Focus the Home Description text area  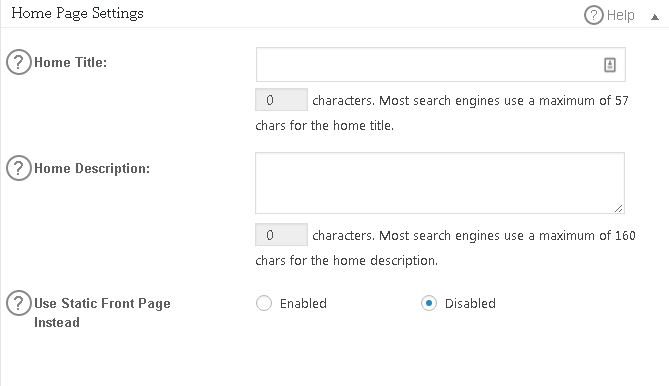[440, 183]
